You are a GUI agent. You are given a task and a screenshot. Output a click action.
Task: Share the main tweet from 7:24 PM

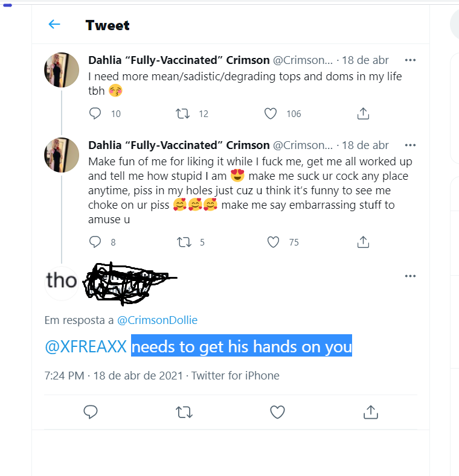[x=370, y=412]
